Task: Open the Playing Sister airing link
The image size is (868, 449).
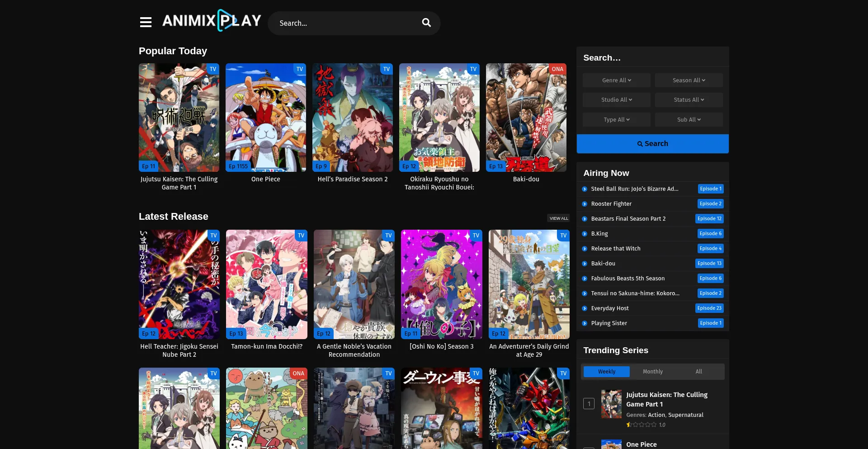Action: point(609,323)
